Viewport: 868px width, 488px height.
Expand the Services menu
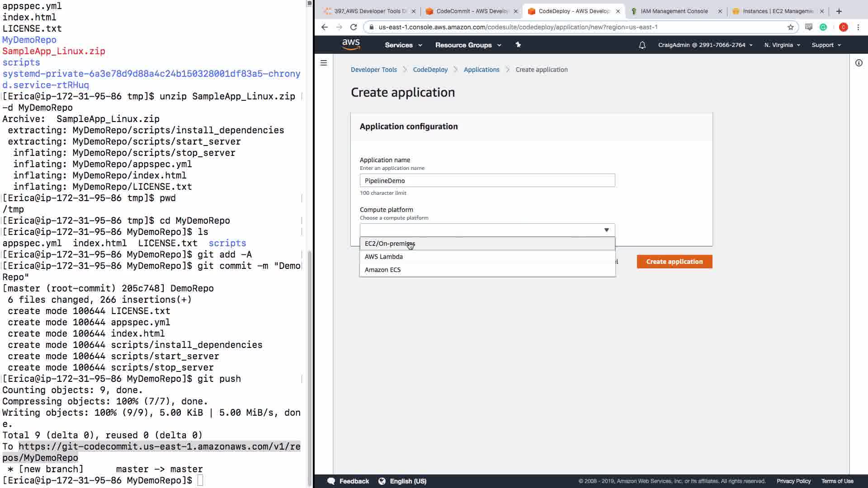tap(403, 45)
